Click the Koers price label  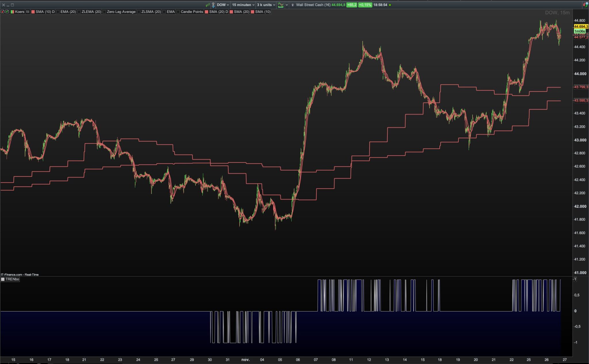[19, 12]
